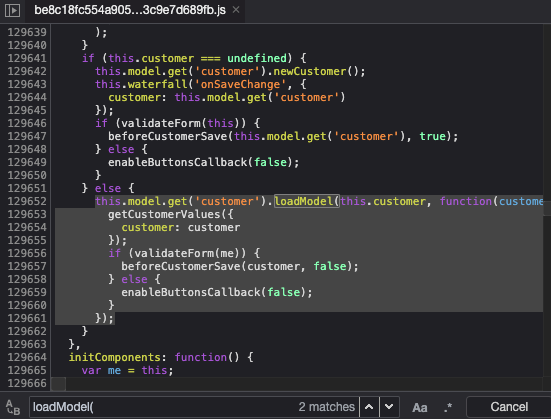Screen dimensions: 551x419
Task: Click the beforeCustomerSave call on line 129647
Action: (x=168, y=136)
